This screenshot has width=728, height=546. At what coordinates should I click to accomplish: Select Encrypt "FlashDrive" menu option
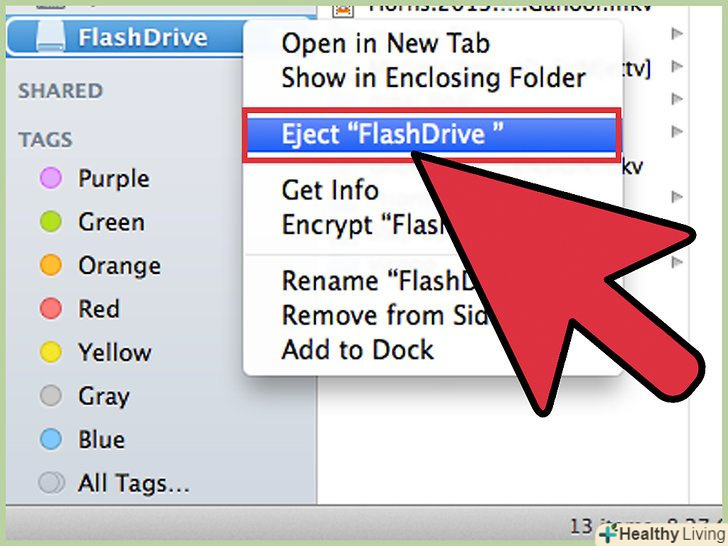tap(362, 225)
